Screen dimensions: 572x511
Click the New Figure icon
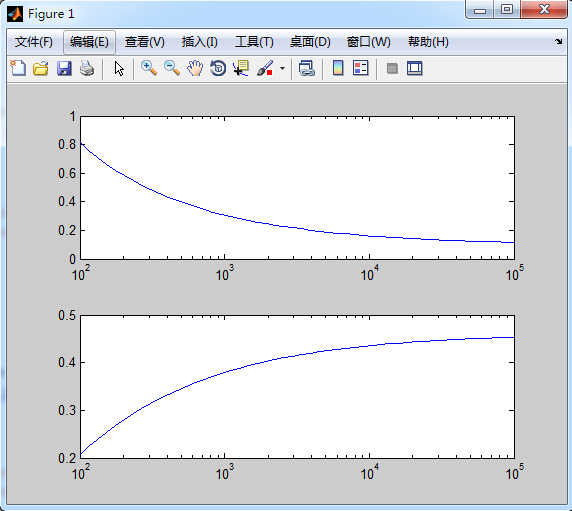click(x=18, y=68)
